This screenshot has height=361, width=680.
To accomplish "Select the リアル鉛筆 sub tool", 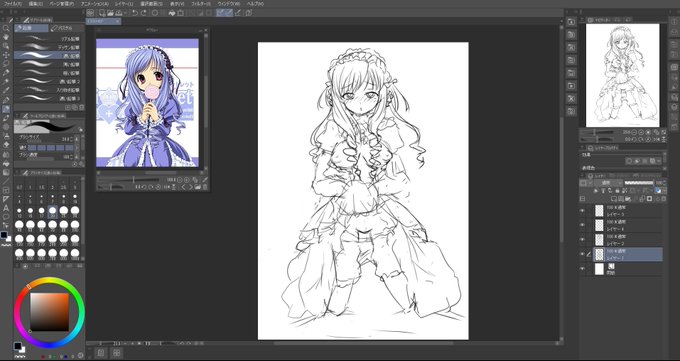I will tap(47, 39).
